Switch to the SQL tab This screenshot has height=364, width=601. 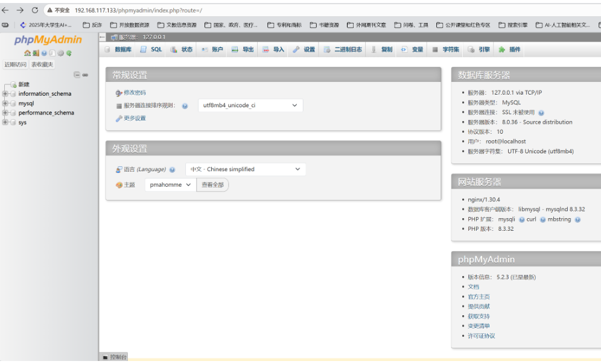[151, 49]
